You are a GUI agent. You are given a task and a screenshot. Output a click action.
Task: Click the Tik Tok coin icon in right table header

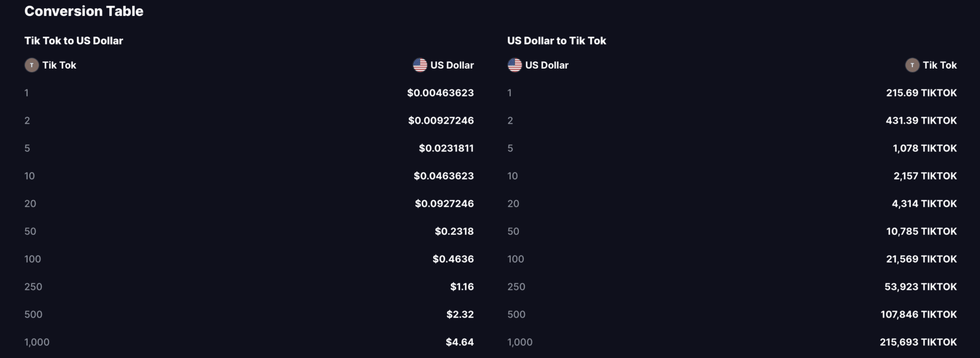point(912,65)
